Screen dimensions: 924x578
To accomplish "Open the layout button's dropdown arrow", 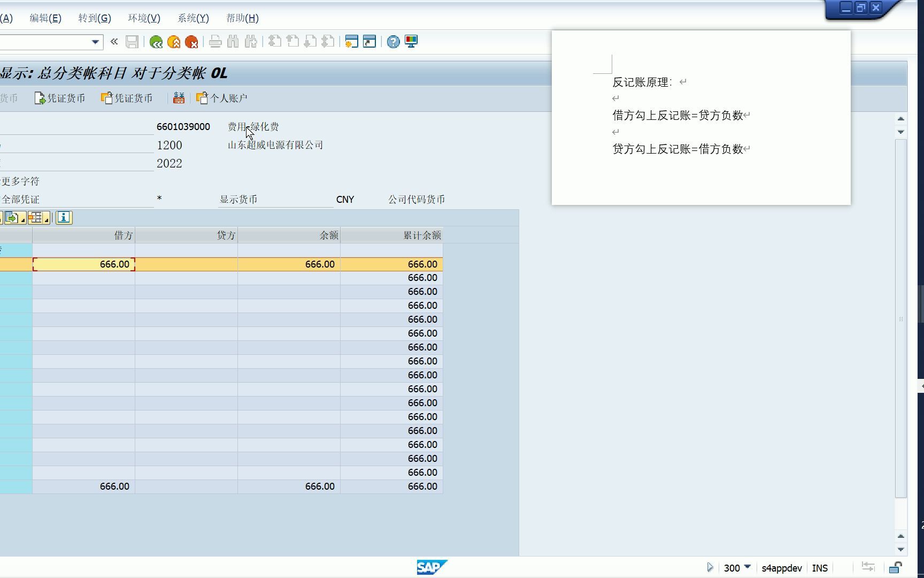I will click(x=47, y=219).
